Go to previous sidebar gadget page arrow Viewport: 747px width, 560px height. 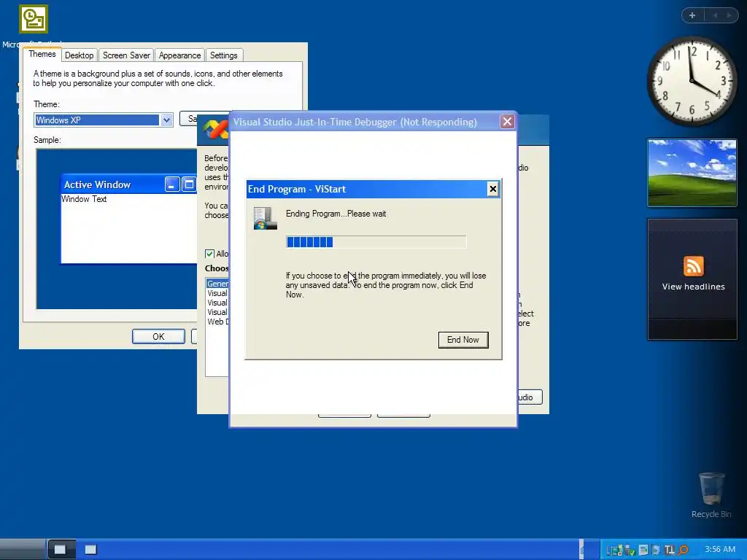point(715,15)
